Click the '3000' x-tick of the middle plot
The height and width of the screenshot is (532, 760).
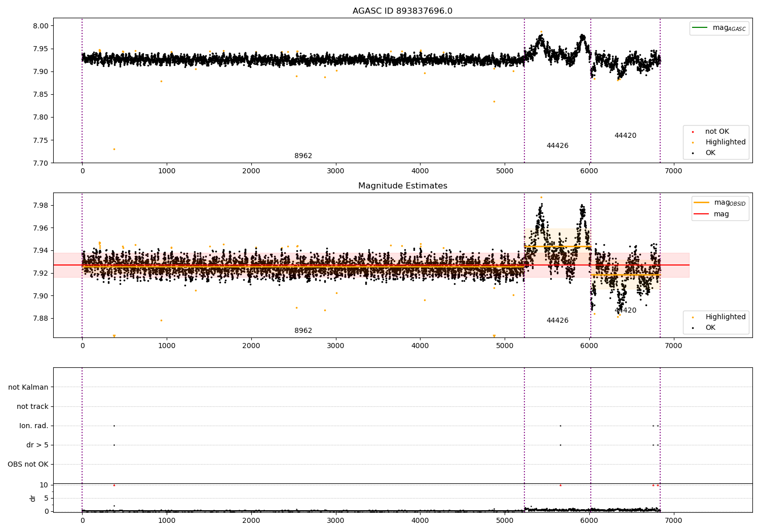coord(335,346)
